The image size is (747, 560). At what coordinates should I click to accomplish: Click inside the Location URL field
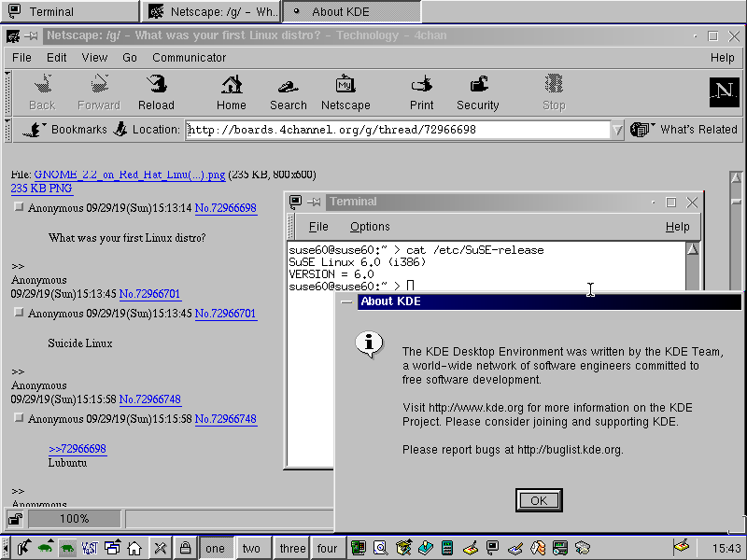[x=398, y=130]
